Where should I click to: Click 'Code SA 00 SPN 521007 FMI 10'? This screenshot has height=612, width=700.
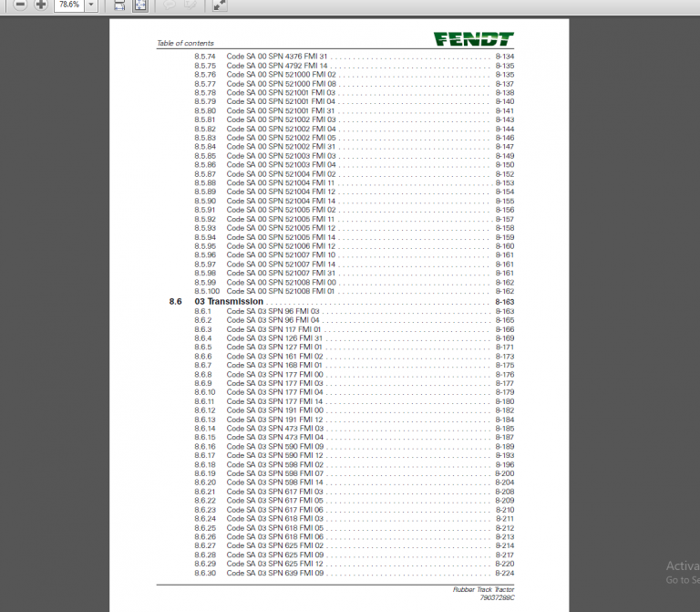281,255
